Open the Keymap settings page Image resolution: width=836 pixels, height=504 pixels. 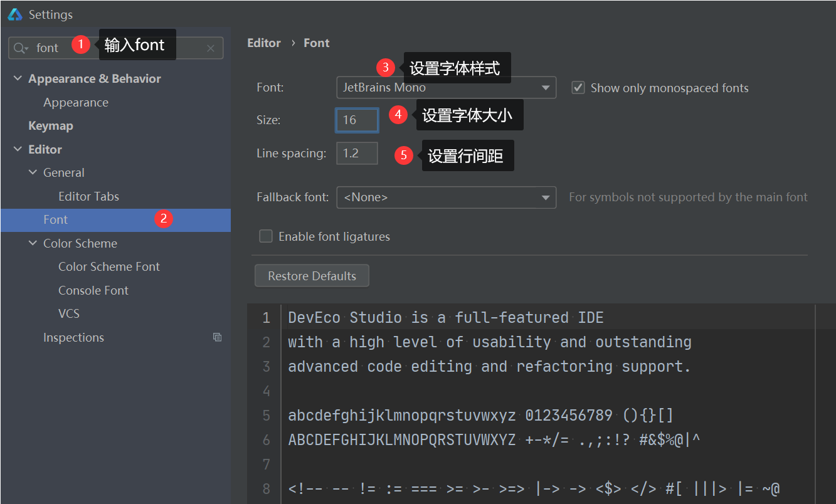[51, 126]
